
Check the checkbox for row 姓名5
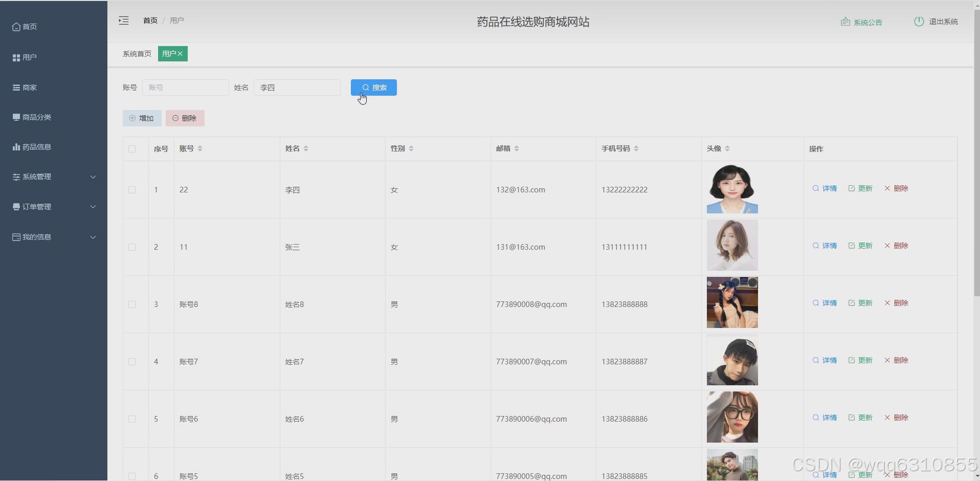pos(132,476)
